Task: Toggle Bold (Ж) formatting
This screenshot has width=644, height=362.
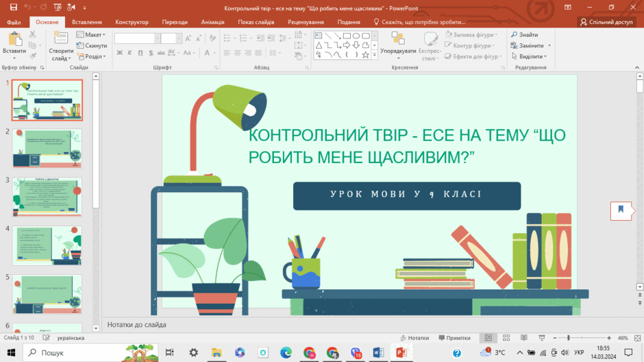Action: (x=119, y=53)
